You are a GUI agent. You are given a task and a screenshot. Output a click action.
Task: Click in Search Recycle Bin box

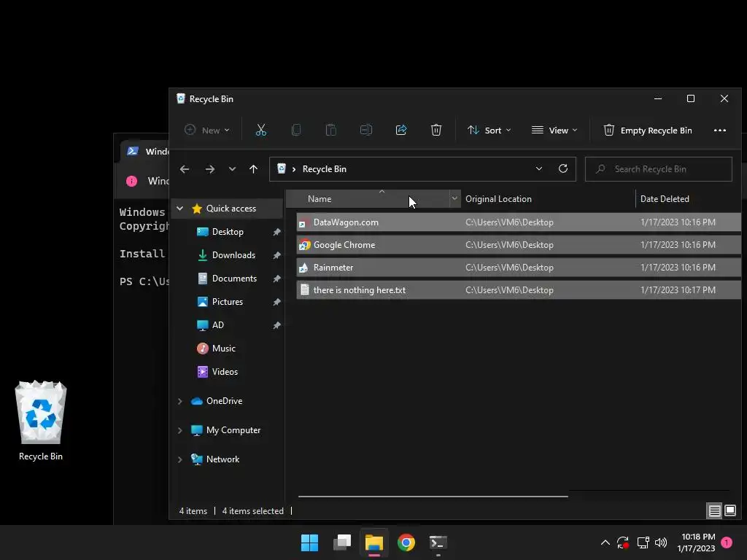pos(659,169)
